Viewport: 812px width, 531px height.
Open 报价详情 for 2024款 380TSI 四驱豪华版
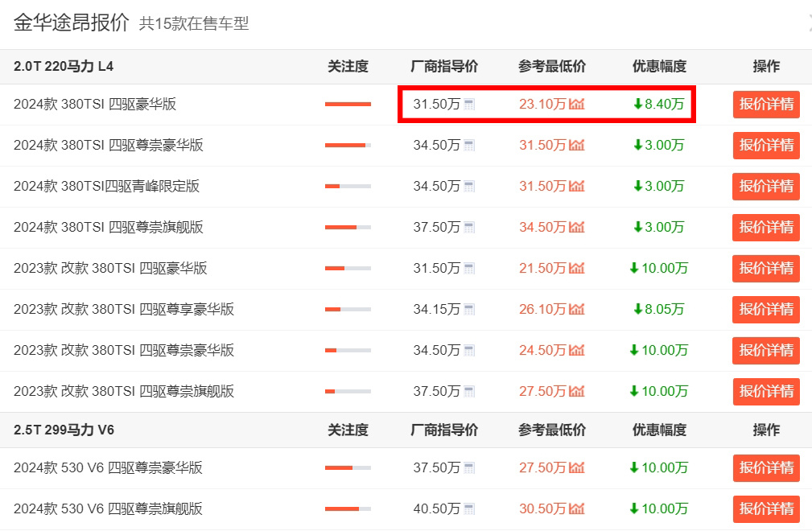click(x=766, y=105)
